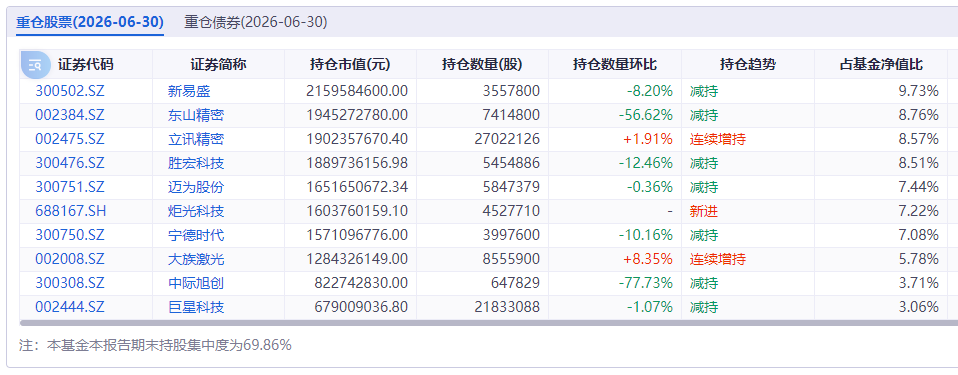The image size is (958, 375).
Task: Open stock code 688167.SH link
Action: pos(71,211)
